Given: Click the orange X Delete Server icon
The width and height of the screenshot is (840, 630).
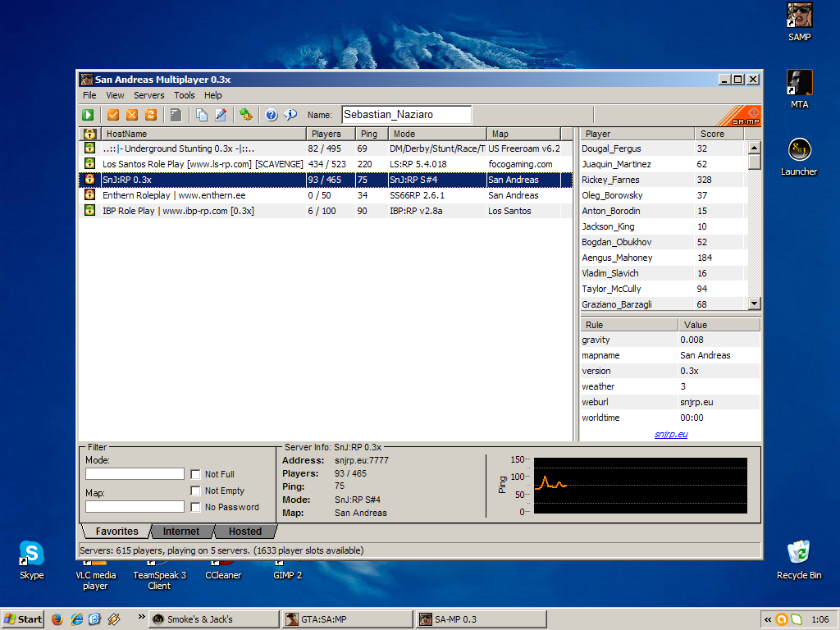Looking at the screenshot, I should [132, 115].
